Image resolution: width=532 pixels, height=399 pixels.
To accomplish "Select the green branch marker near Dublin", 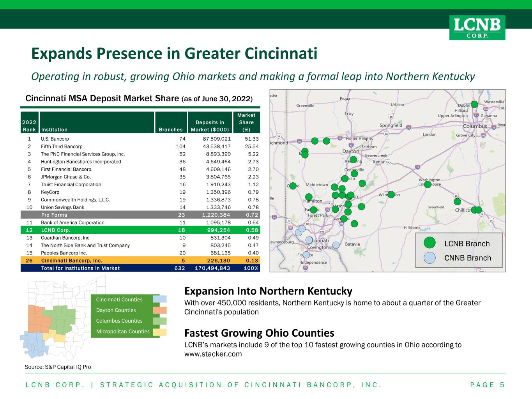I will click(474, 104).
